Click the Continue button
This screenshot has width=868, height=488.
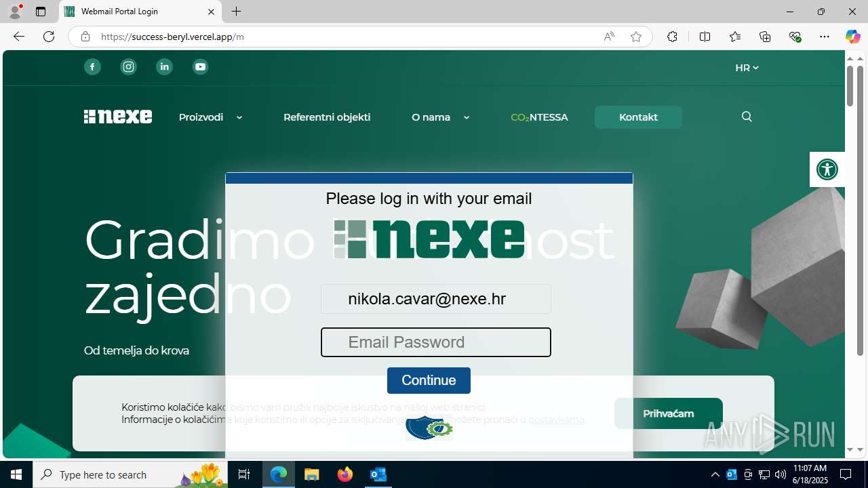(x=429, y=380)
